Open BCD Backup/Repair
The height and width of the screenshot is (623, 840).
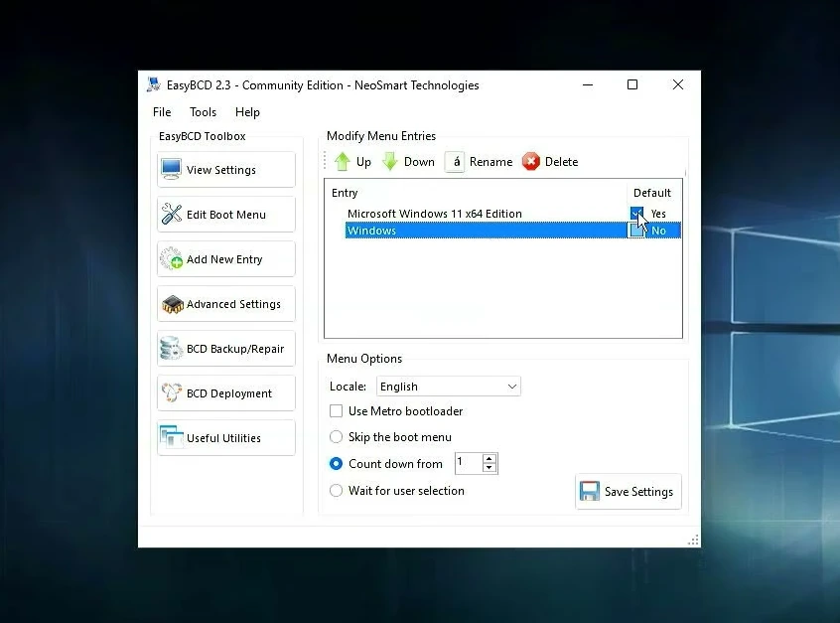click(226, 349)
